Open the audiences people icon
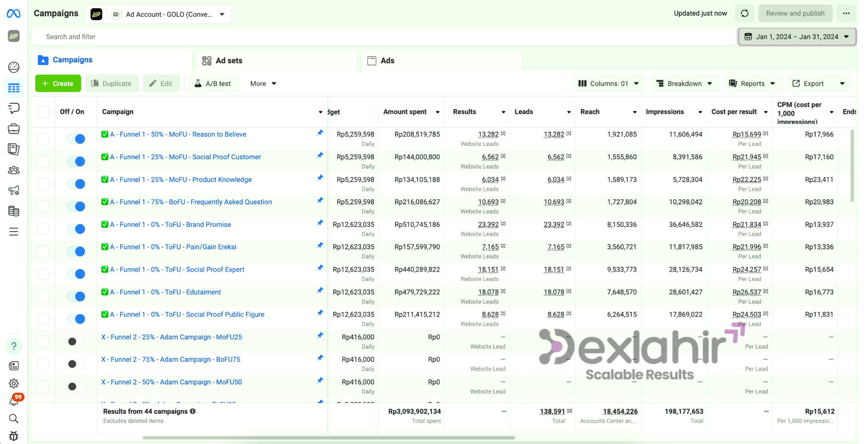Screen dimensions: 868x444 (x=14, y=170)
